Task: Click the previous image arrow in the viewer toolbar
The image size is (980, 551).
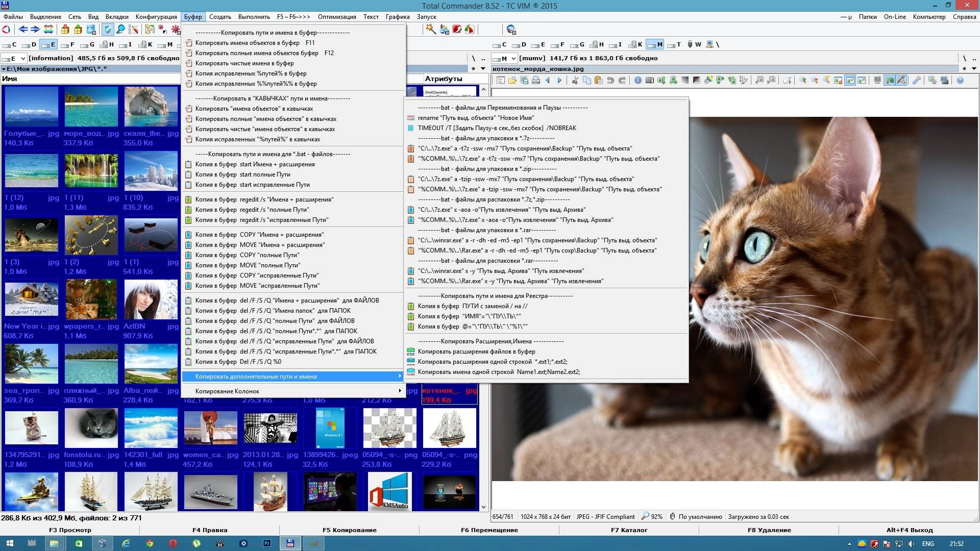Action: [x=548, y=80]
